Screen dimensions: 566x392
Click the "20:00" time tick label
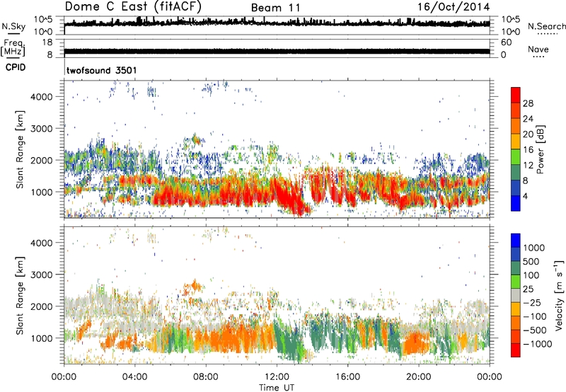pos(419,377)
